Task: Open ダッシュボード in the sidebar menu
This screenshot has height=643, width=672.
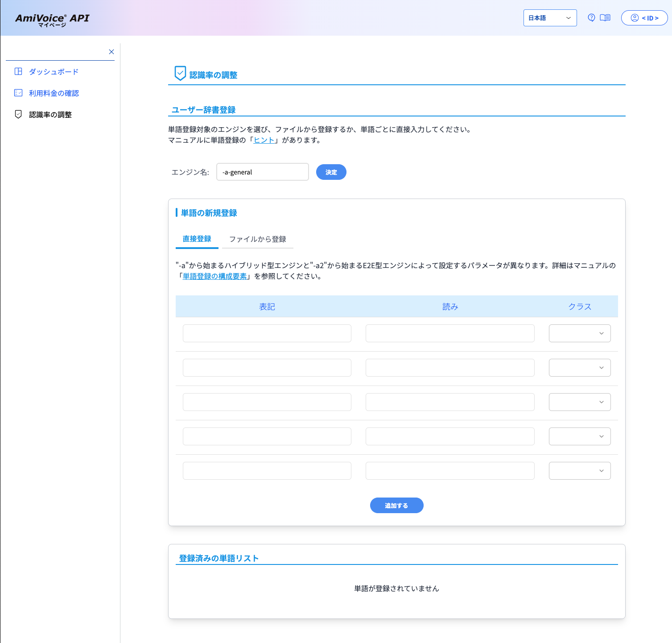Action: click(x=54, y=71)
